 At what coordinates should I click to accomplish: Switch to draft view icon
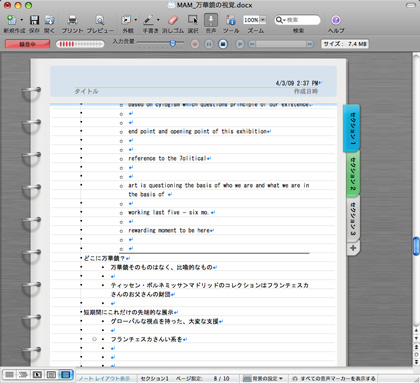9,375
